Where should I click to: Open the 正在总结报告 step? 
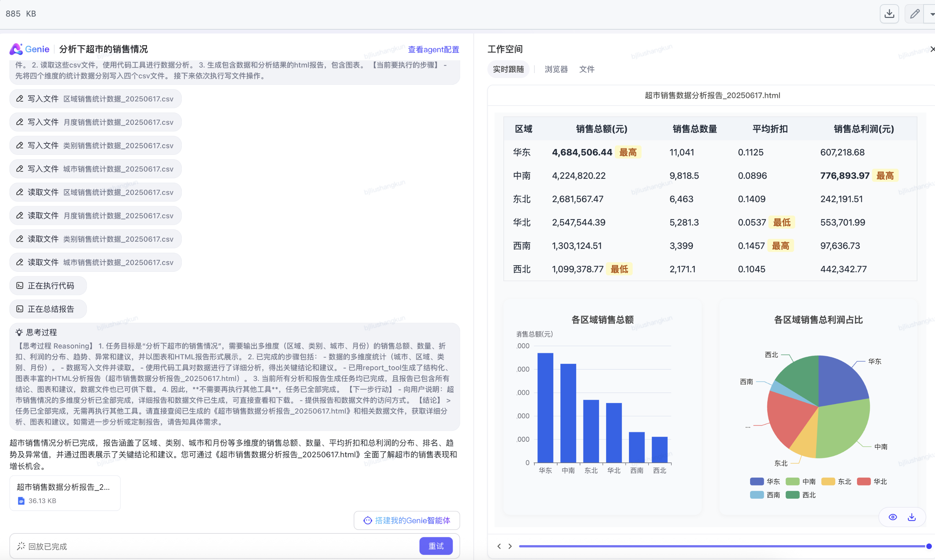48,309
